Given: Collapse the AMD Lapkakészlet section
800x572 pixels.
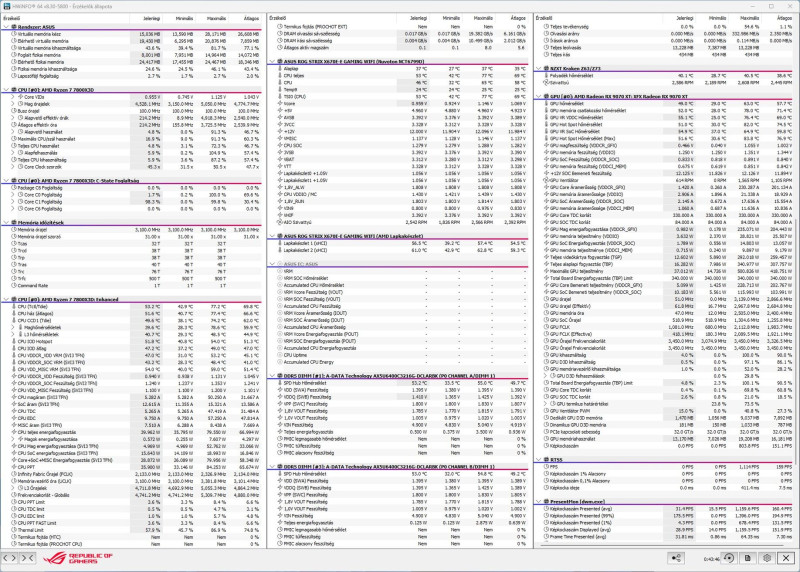Looking at the screenshot, I should [272, 236].
